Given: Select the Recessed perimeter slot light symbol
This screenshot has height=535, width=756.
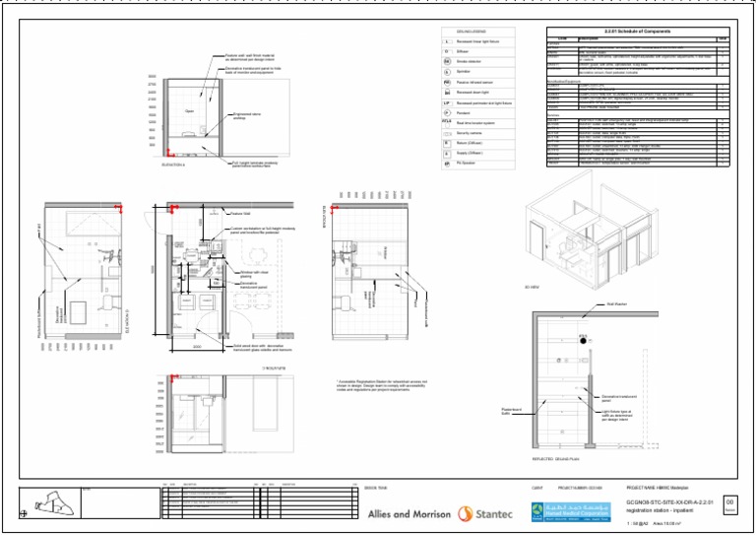Looking at the screenshot, I should [447, 103].
